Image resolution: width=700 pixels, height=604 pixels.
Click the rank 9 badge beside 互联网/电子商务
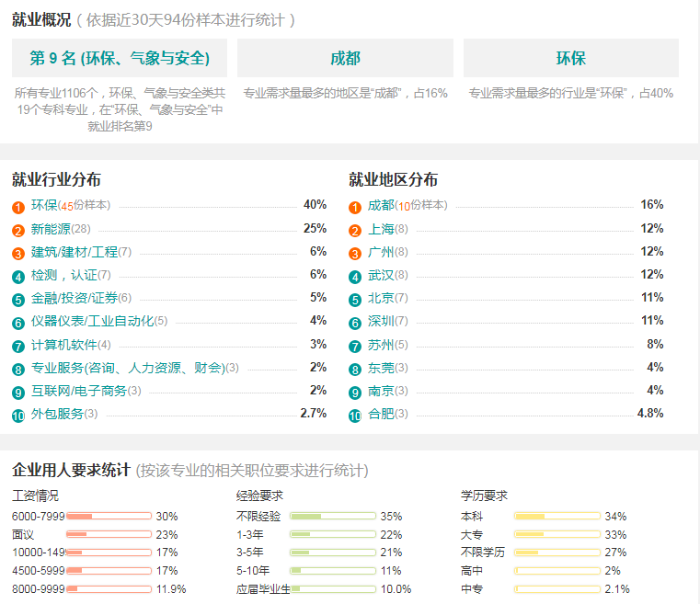click(x=17, y=393)
